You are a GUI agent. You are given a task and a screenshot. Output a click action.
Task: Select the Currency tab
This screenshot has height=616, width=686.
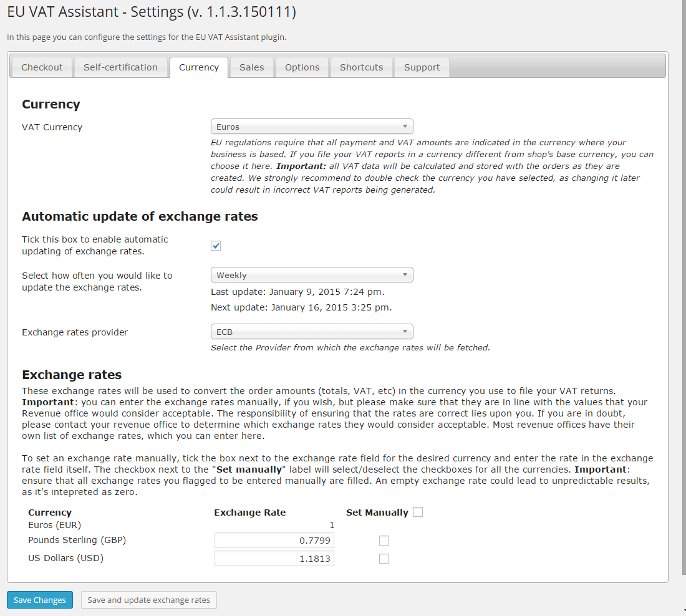(199, 67)
